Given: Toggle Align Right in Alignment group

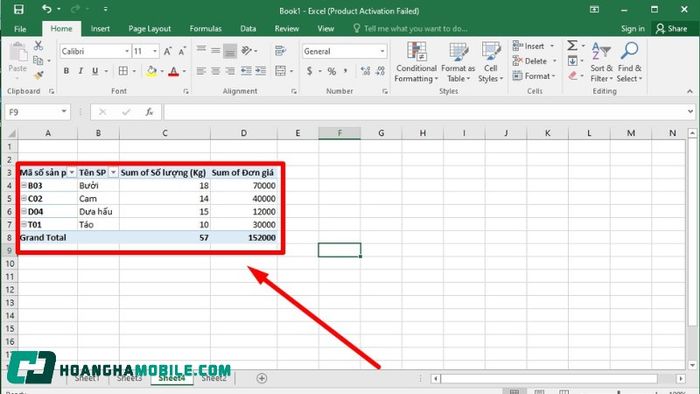Looking at the screenshot, I should click(230, 71).
